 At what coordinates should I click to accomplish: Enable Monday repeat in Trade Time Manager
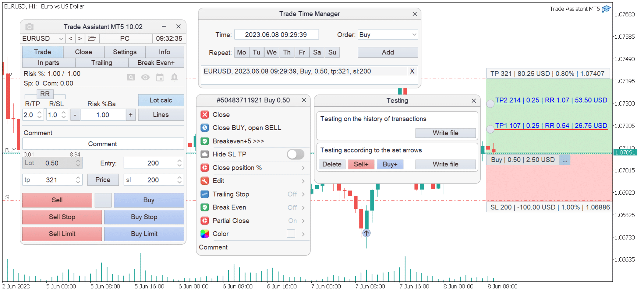[241, 52]
